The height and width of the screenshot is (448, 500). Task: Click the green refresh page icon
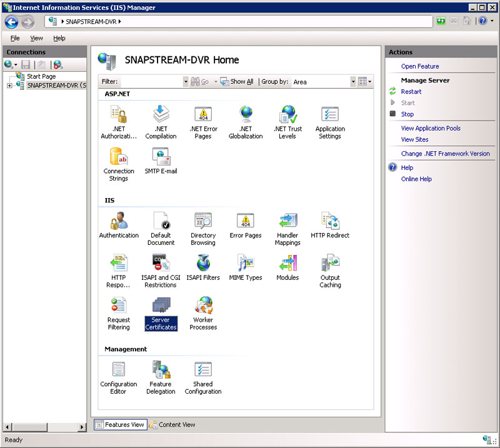441,21
